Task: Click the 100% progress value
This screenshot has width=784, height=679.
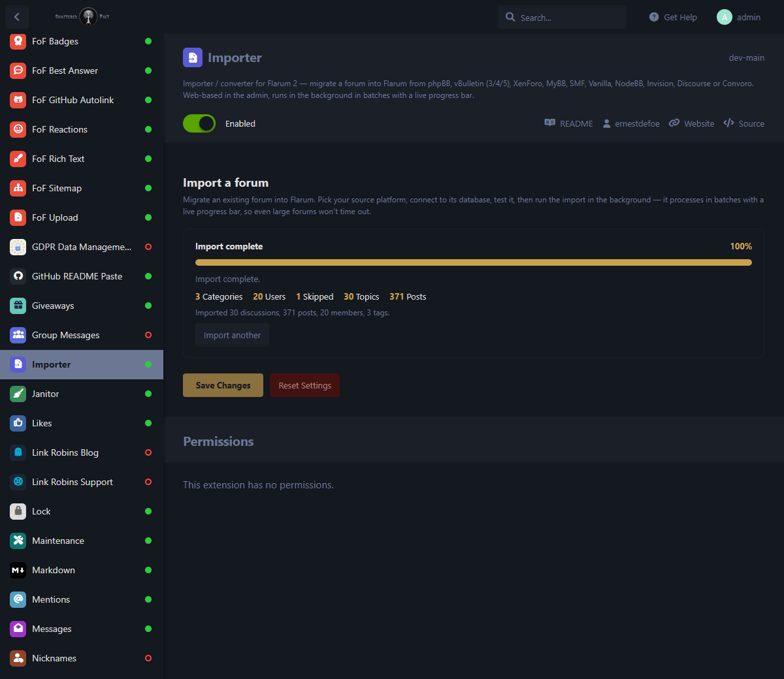Action: [x=741, y=246]
